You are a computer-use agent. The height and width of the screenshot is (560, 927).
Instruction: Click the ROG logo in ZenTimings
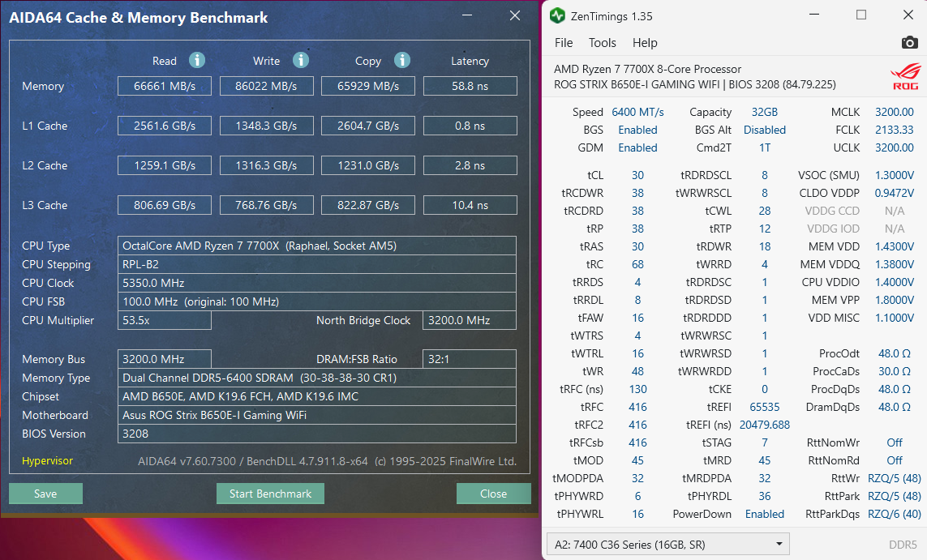906,77
